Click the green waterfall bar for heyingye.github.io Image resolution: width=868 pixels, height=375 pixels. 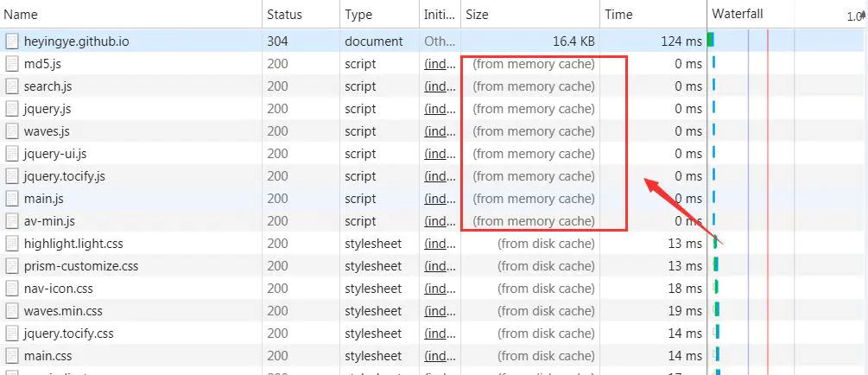pyautogui.click(x=711, y=40)
